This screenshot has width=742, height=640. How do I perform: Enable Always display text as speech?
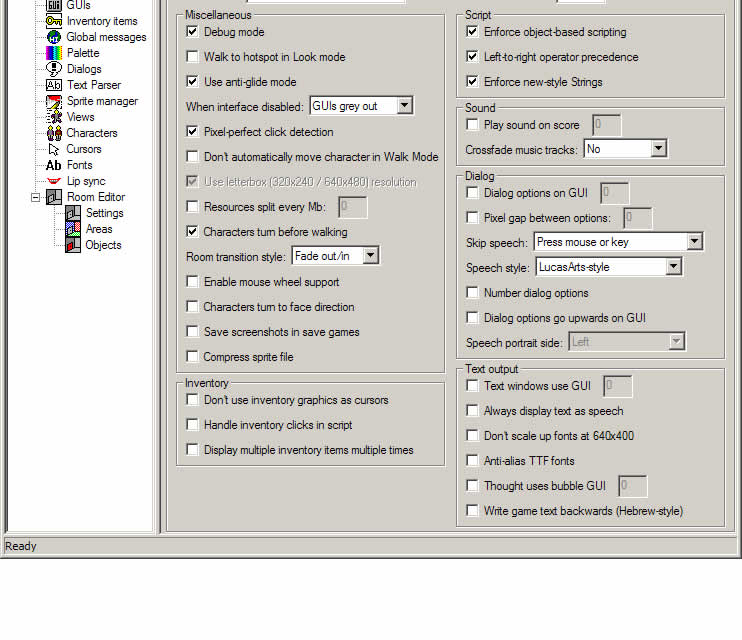click(472, 410)
